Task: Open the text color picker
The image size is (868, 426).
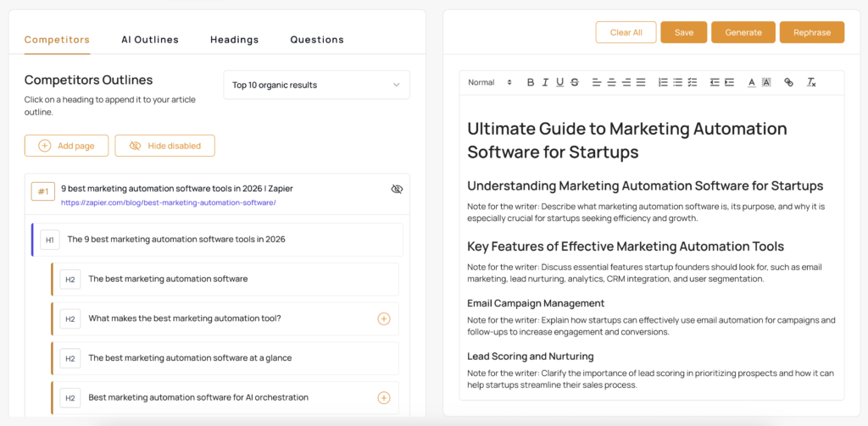Action: (751, 82)
